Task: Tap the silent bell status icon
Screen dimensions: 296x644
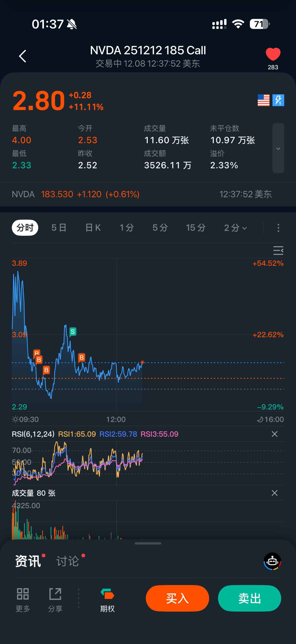Action: tap(72, 24)
